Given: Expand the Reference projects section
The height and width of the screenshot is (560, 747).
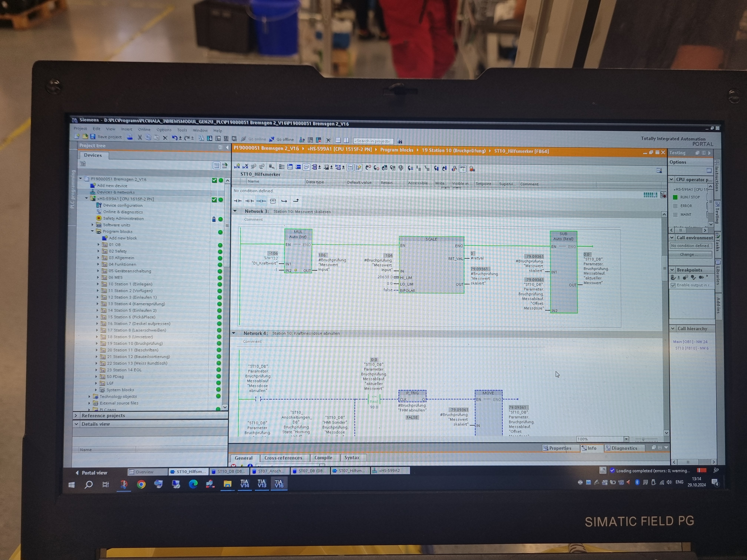Looking at the screenshot, I should pyautogui.click(x=76, y=416).
